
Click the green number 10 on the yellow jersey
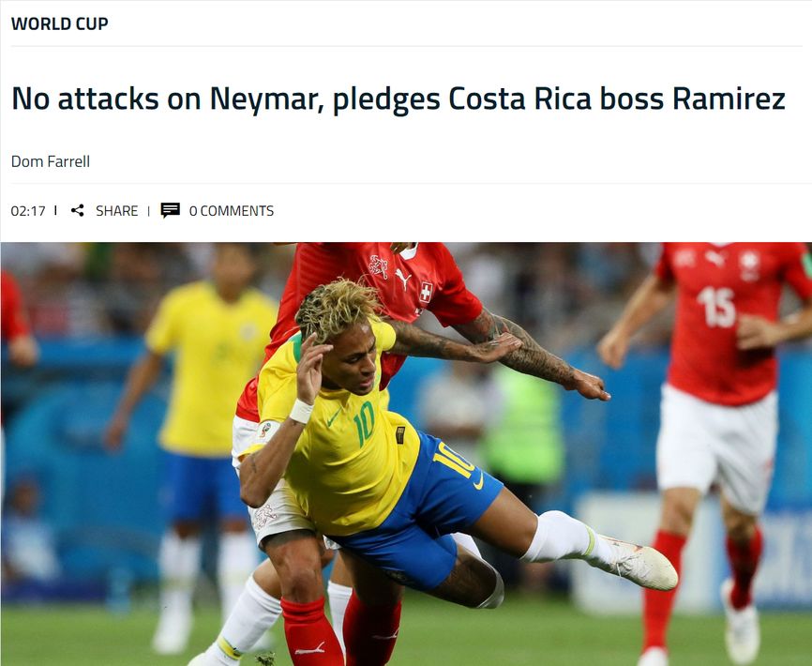[x=364, y=424]
